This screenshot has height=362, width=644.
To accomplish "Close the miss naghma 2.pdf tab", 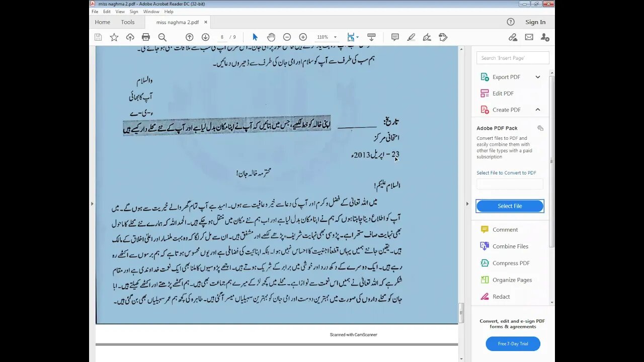I will coord(205,22).
